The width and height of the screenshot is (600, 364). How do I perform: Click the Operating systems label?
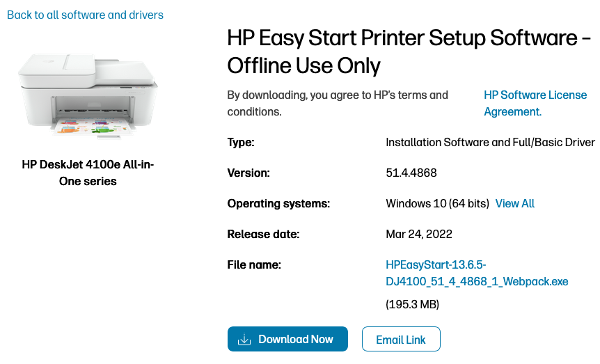tap(278, 203)
